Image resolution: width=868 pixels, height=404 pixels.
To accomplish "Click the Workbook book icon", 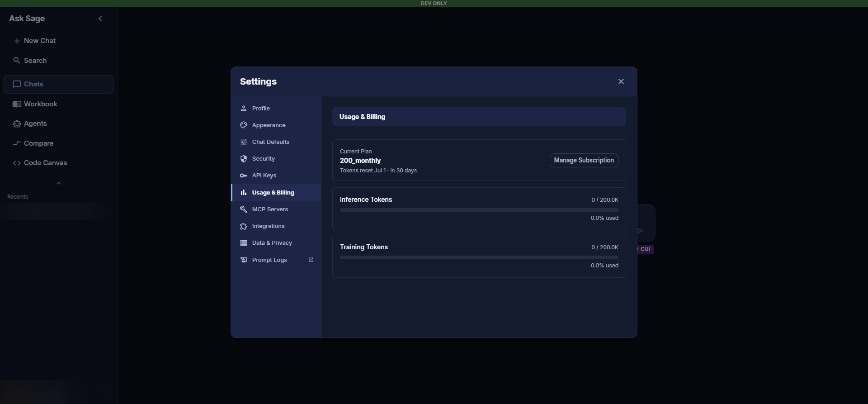I will 17,104.
